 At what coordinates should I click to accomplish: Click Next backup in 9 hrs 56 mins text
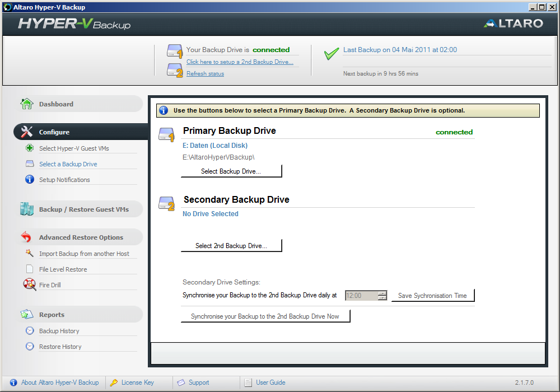pyautogui.click(x=381, y=73)
